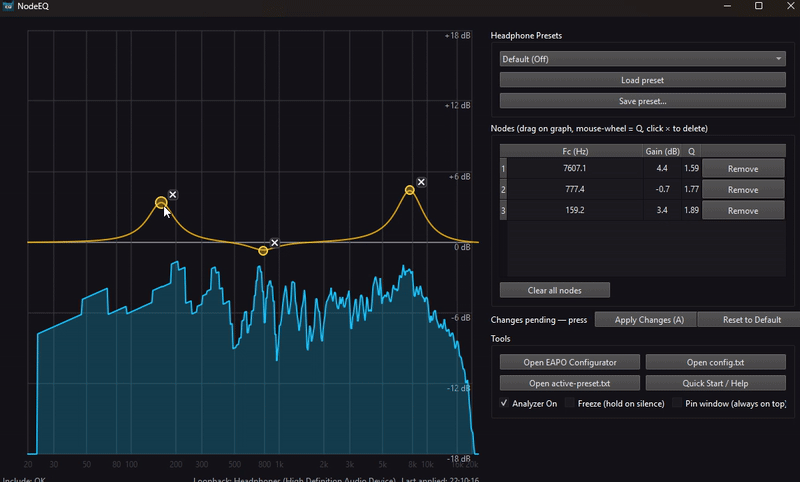Click Load preset button
The height and width of the screenshot is (482, 800).
641,80
